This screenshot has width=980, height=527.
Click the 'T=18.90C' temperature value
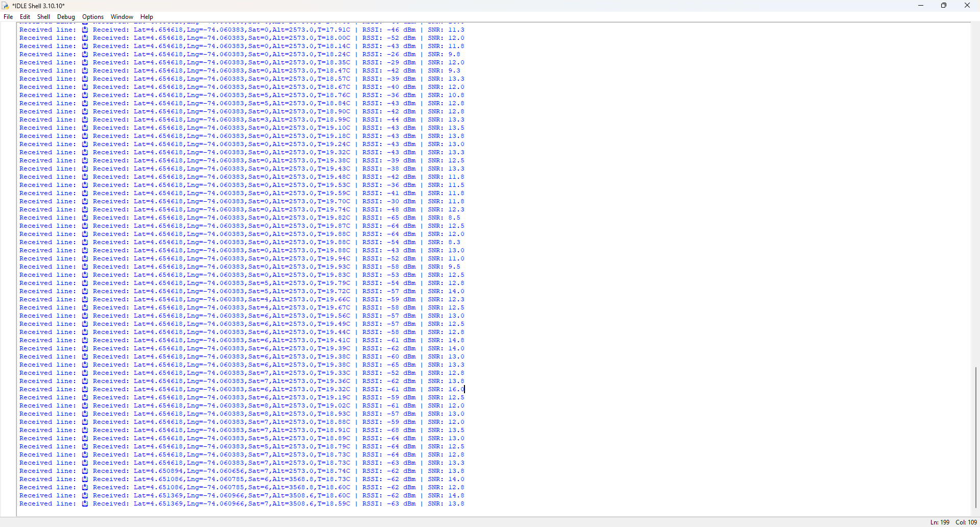pos(334,111)
